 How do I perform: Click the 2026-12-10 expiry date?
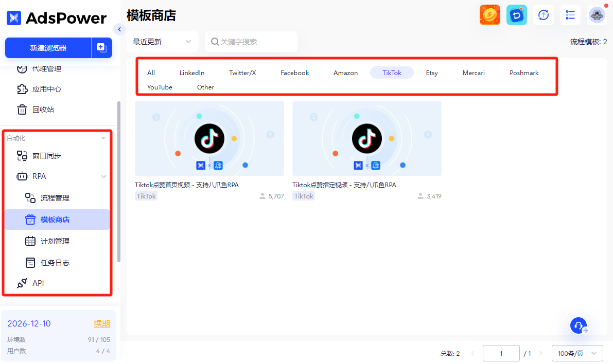click(29, 324)
